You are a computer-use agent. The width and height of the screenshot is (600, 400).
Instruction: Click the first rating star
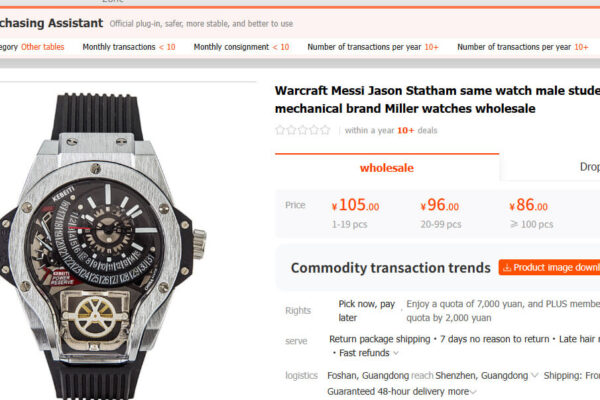point(280,130)
